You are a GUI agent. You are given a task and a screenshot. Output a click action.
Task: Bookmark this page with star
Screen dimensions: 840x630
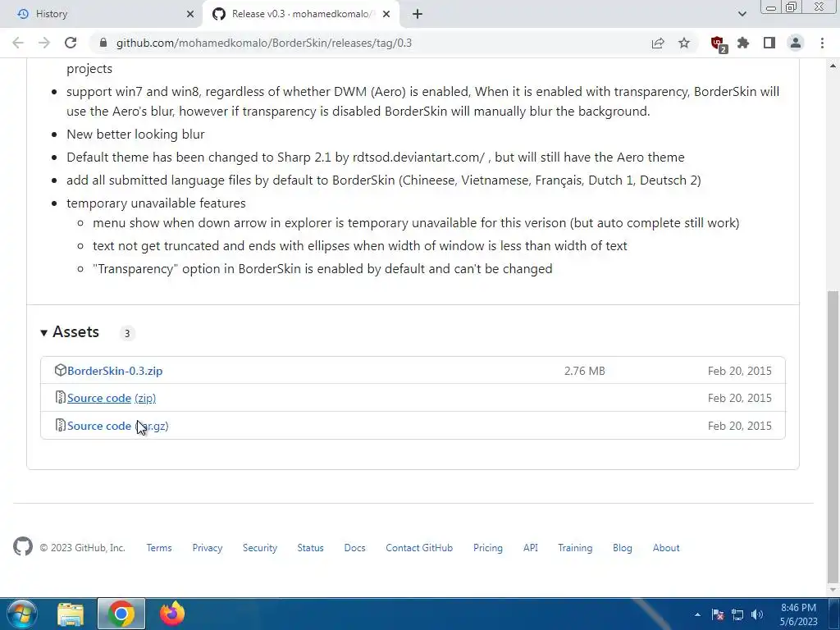[x=684, y=43]
